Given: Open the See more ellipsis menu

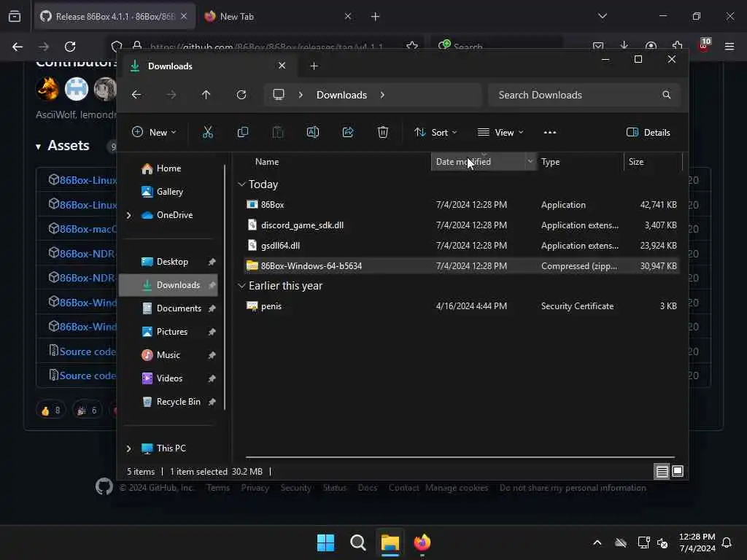Looking at the screenshot, I should coord(550,133).
